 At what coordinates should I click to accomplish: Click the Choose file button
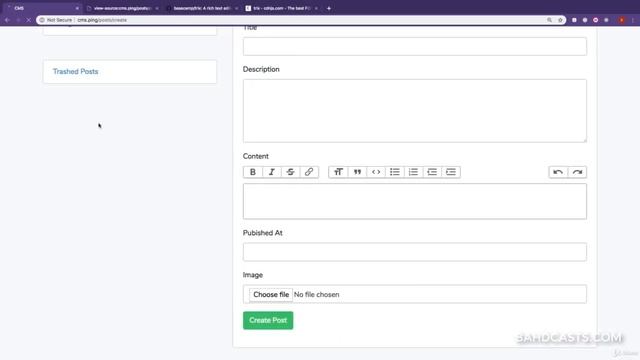point(271,294)
